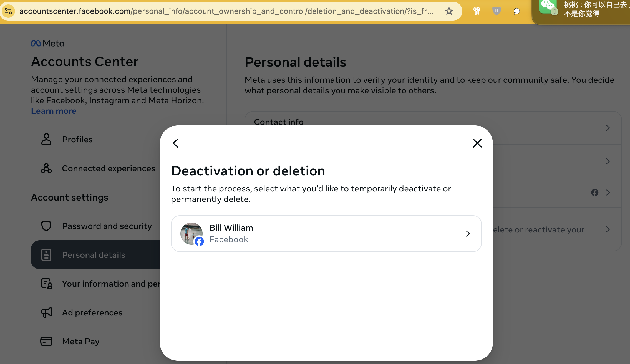Image resolution: width=630 pixels, height=364 pixels.
Task: Click the Facebook logo icon in Personal details
Action: (x=594, y=193)
